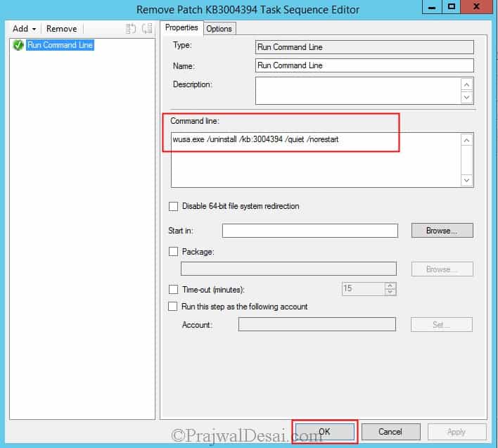Click Description scroll down arrow
The width and height of the screenshot is (498, 448).
point(466,97)
